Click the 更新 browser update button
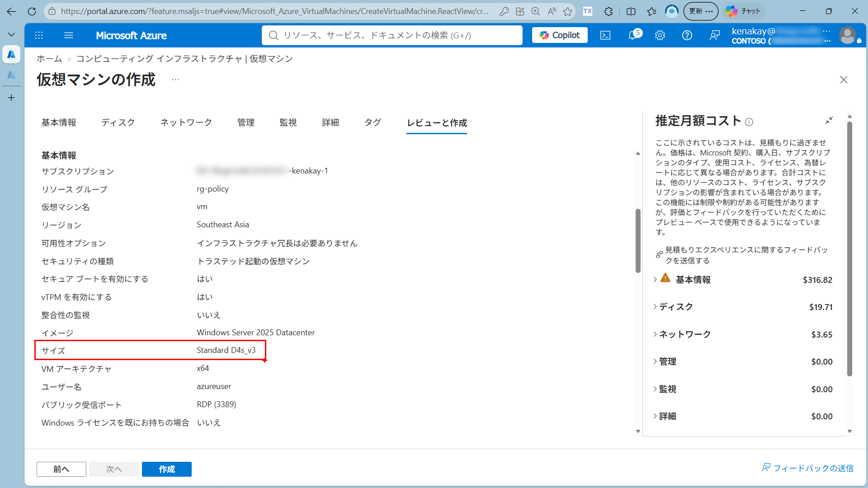The height and width of the screenshot is (488, 868). 701,11
